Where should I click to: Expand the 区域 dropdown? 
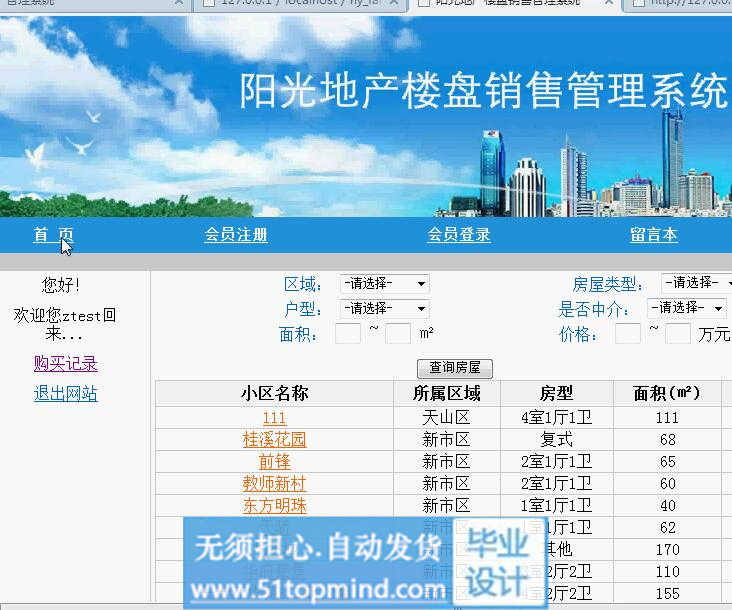tap(384, 283)
